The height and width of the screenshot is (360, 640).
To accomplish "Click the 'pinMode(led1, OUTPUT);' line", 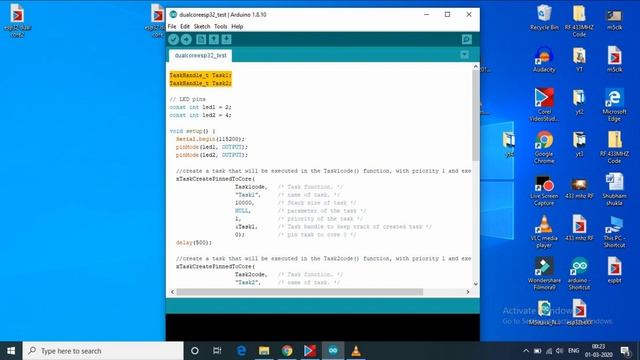I will coord(212,147).
